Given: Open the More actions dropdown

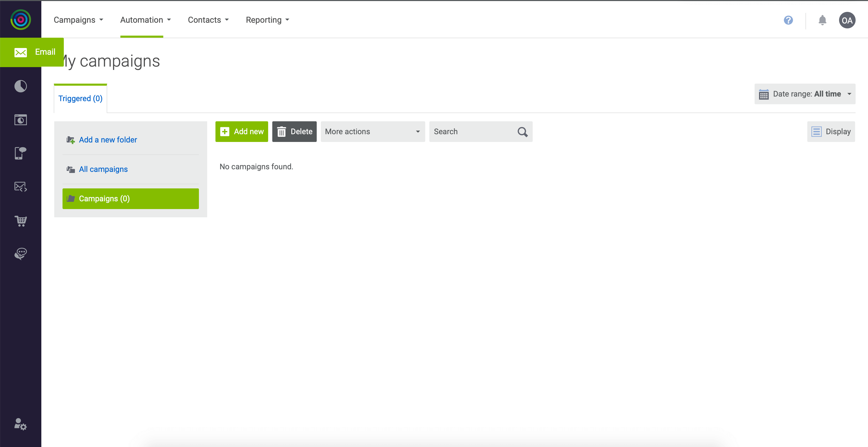Looking at the screenshot, I should 373,132.
